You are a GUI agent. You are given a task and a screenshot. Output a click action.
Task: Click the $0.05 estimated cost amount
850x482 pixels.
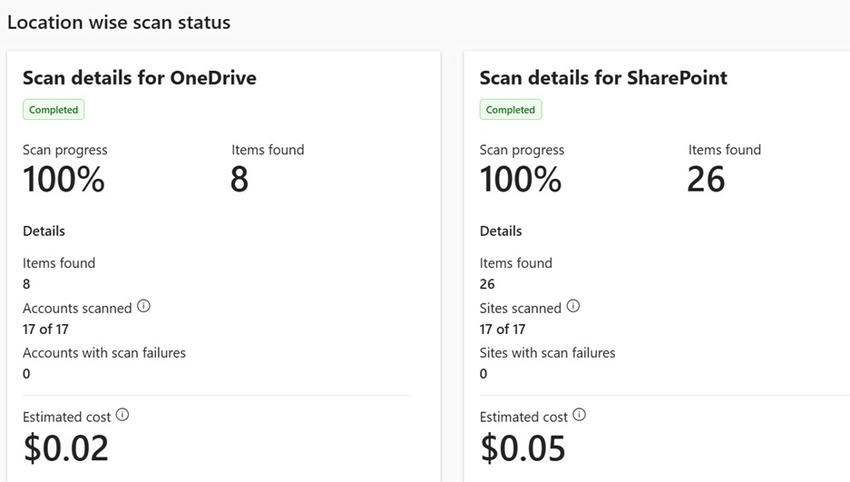[523, 448]
